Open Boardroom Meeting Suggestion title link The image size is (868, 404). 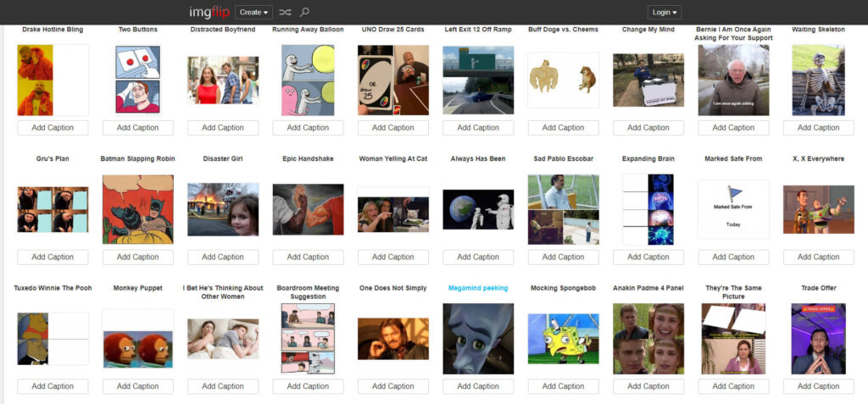point(308,292)
